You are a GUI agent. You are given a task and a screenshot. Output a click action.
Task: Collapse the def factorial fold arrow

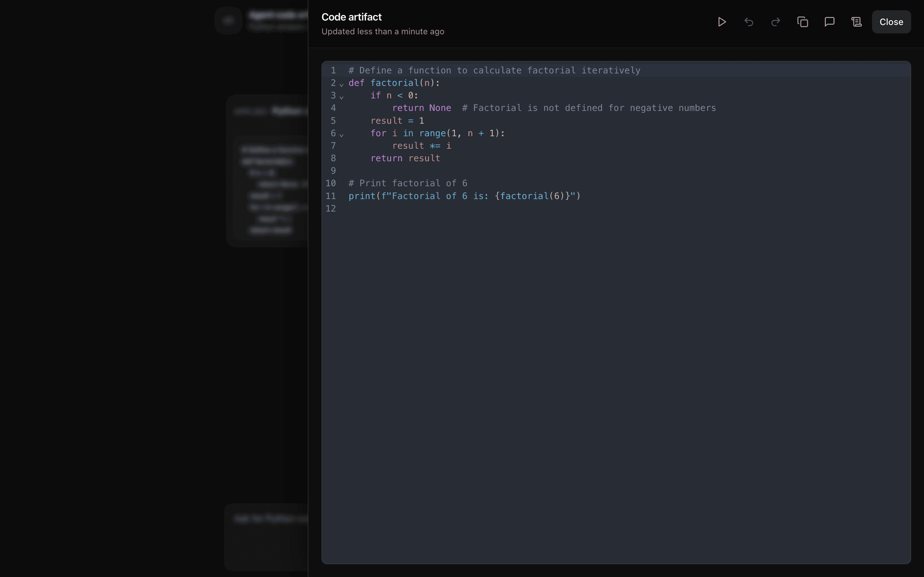[x=341, y=84]
